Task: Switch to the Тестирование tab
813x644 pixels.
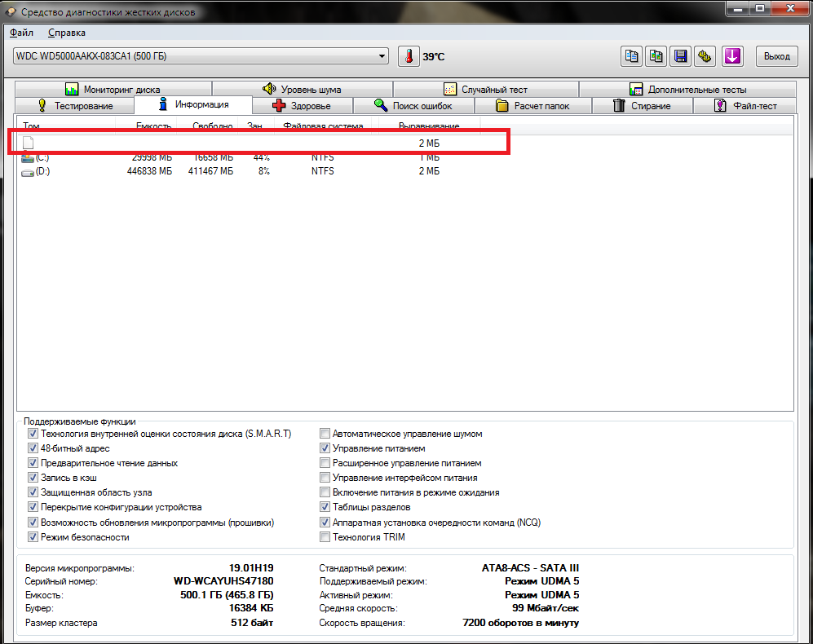Action: point(75,106)
